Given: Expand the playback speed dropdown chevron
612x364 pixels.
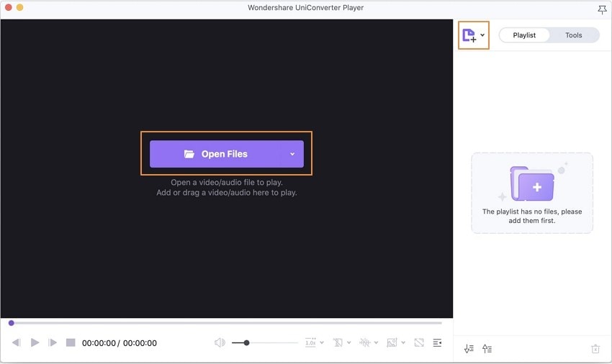Looking at the screenshot, I should (x=322, y=342).
